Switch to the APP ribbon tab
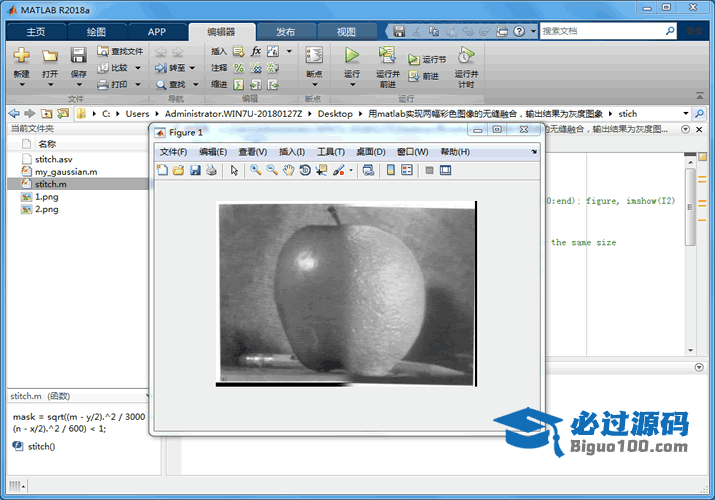715x500 pixels. 157,32
